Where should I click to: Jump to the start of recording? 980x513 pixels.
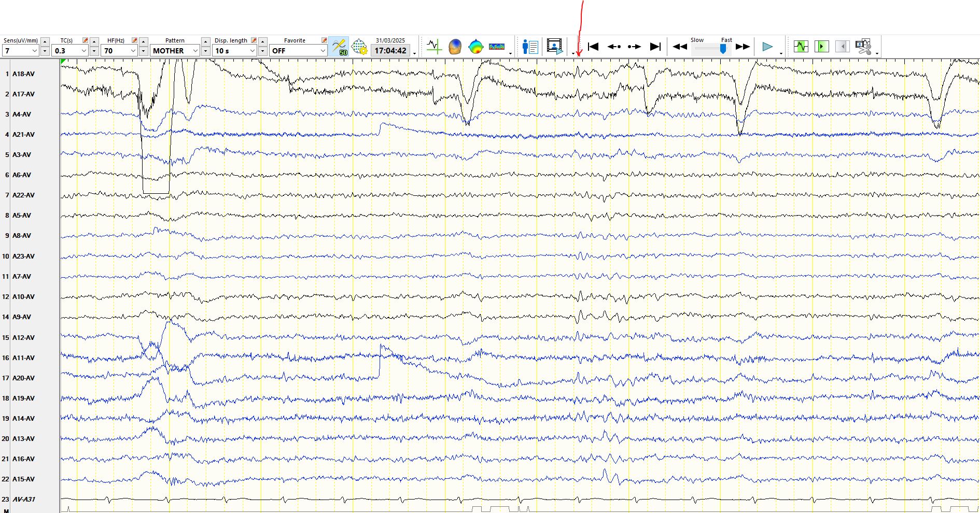[593, 47]
